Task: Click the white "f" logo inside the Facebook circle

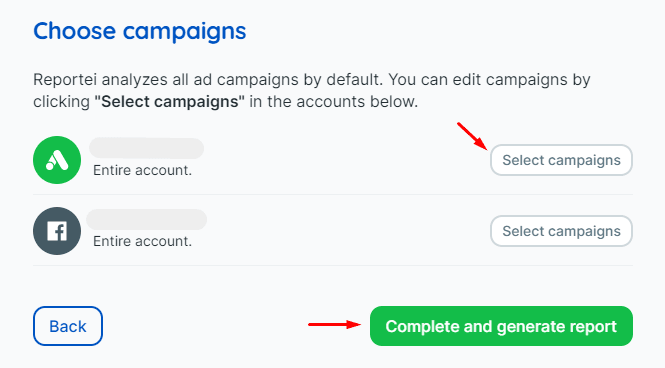Action: coord(57,231)
